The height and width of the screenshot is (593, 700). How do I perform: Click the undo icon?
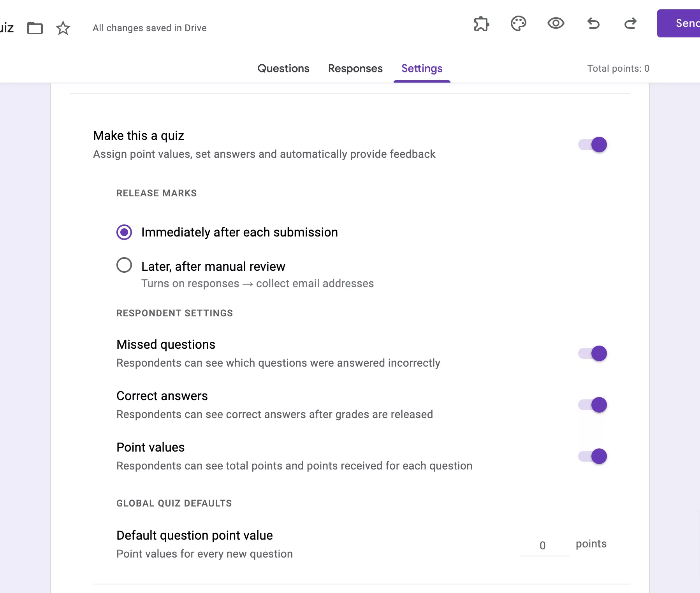click(x=593, y=24)
